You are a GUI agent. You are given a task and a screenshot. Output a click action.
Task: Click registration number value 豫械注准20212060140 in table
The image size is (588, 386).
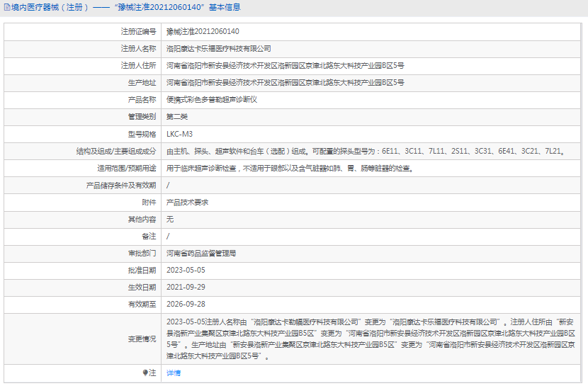[x=203, y=31]
